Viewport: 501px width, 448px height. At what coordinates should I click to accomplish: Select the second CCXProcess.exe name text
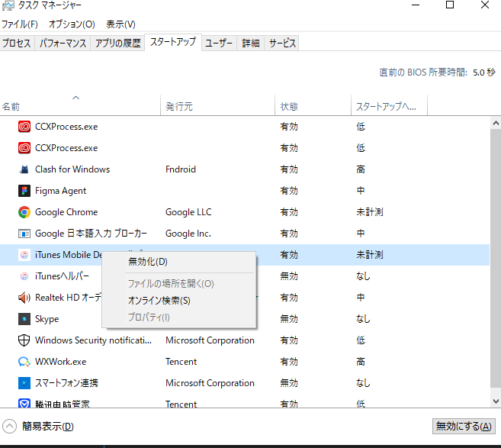tap(66, 148)
